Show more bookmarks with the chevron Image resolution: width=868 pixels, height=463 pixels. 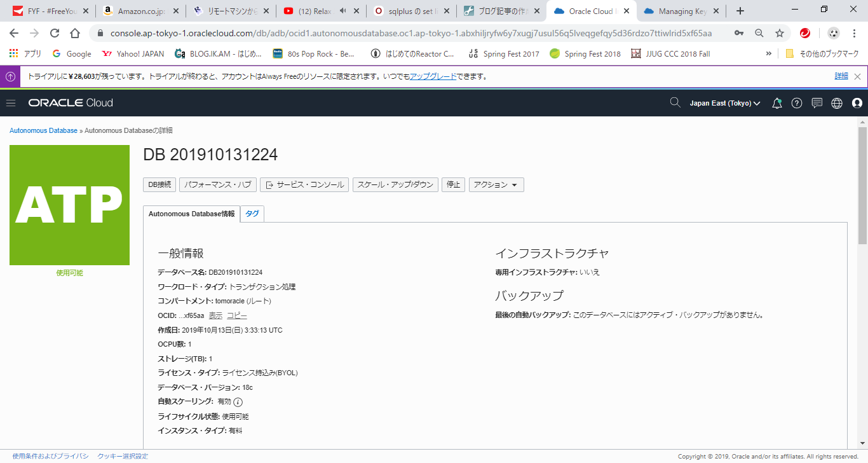tap(769, 54)
